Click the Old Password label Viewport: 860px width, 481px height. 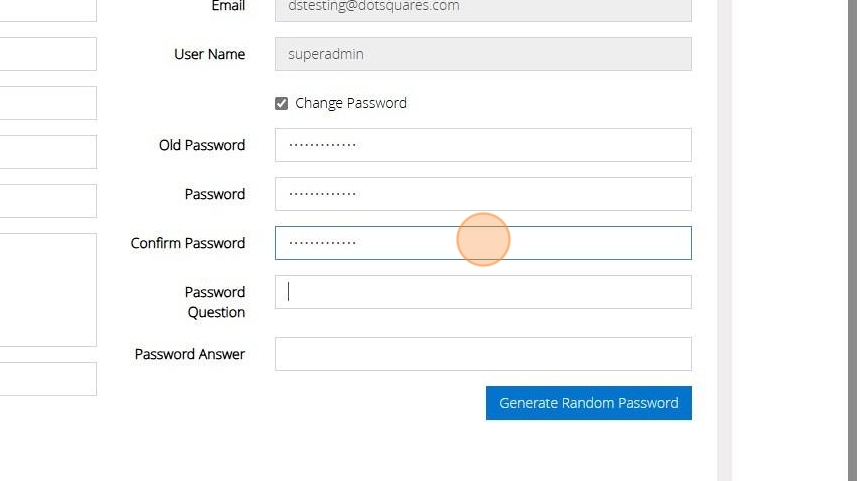pos(202,145)
